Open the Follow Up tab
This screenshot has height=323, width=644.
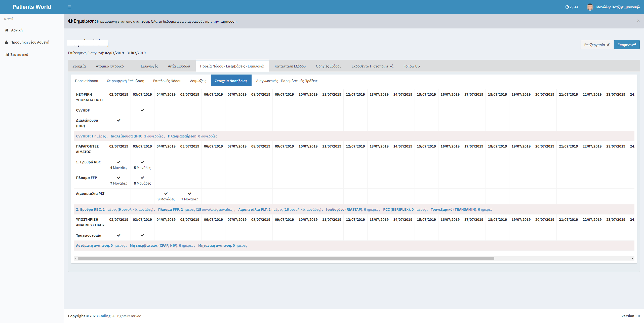coord(412,66)
